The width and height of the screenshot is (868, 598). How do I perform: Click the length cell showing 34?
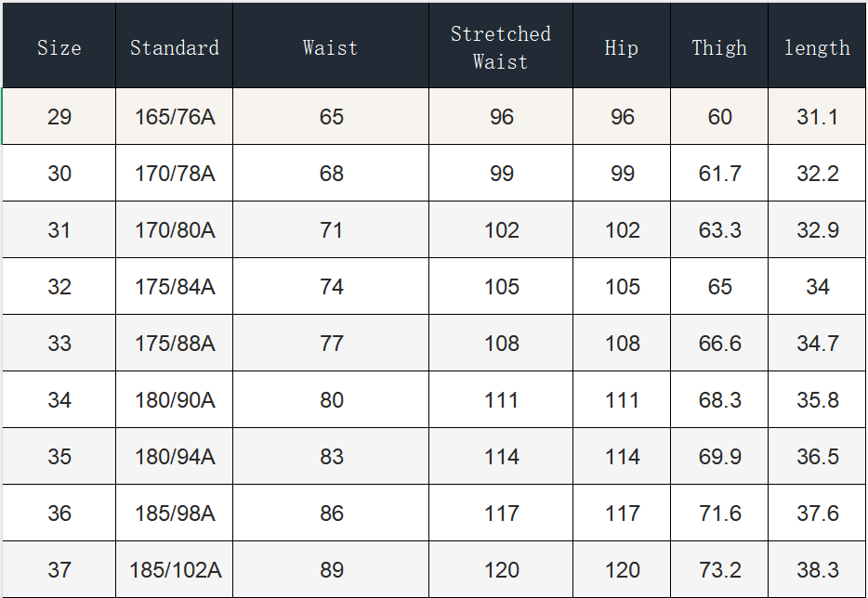(817, 287)
